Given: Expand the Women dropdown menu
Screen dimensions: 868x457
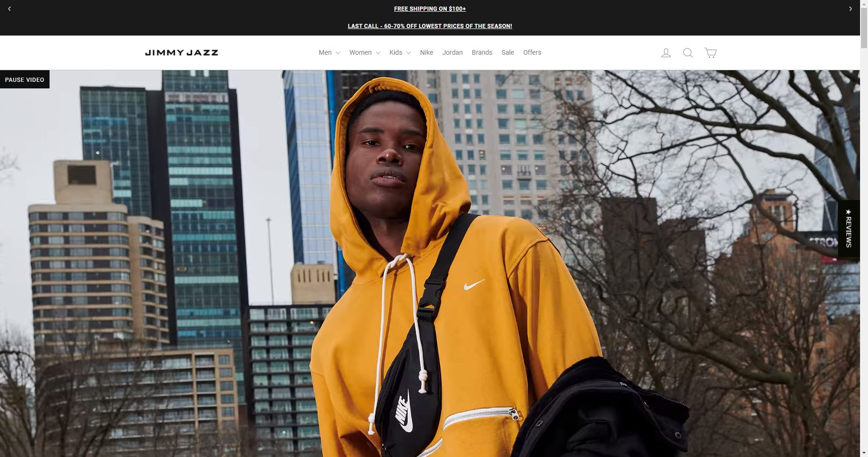Looking at the screenshot, I should (365, 52).
